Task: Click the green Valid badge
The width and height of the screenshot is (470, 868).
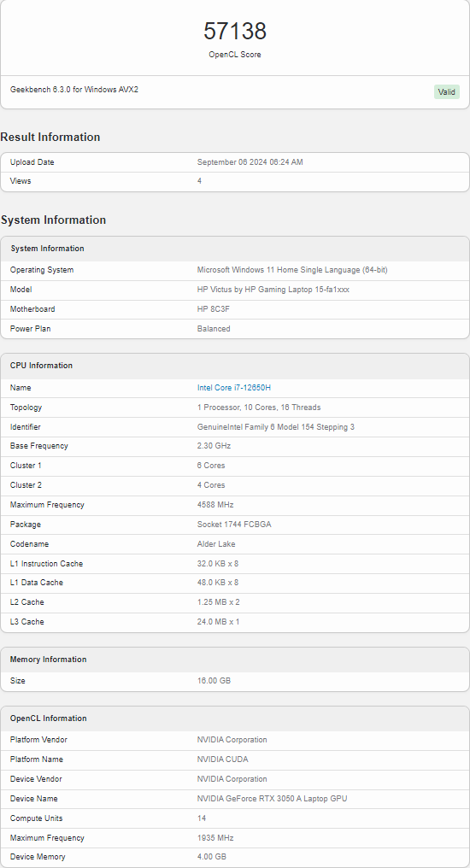Action: point(447,92)
